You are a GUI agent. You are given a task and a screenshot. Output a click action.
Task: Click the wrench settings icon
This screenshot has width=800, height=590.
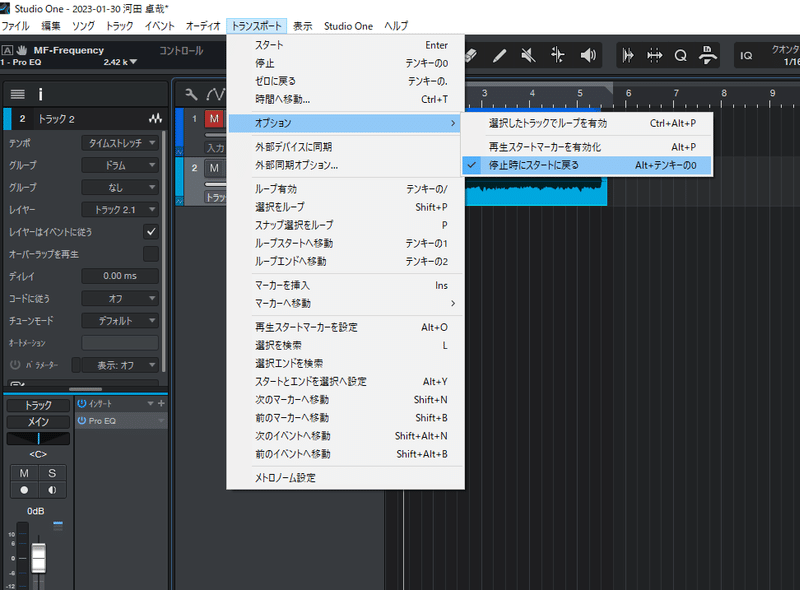[191, 94]
